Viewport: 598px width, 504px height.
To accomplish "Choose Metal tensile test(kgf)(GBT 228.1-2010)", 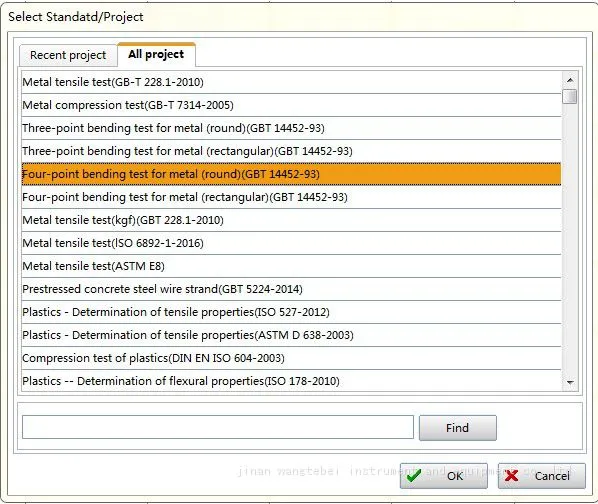I will (291, 220).
